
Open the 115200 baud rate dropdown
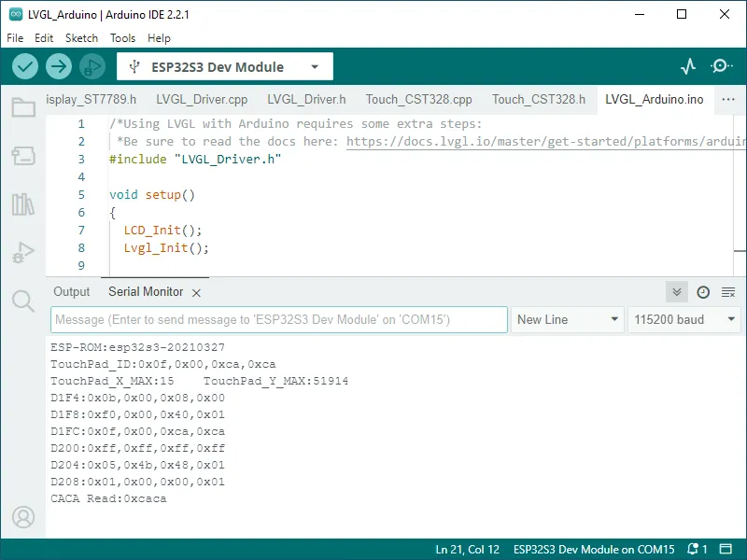(x=684, y=319)
